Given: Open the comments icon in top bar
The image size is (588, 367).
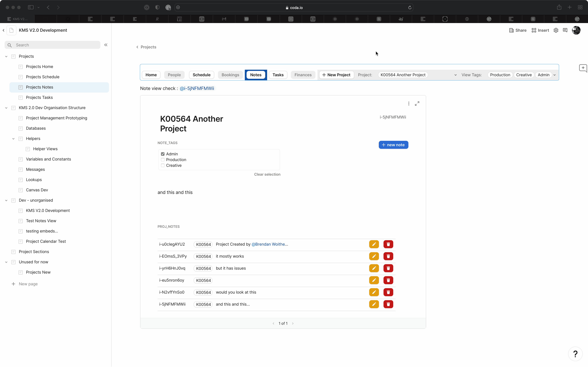Looking at the screenshot, I should (565, 30).
